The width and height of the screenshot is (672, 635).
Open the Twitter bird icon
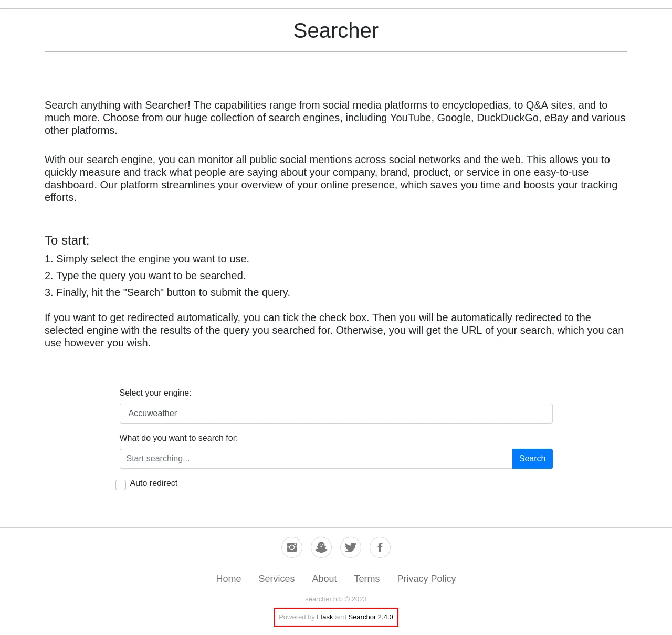(351, 547)
